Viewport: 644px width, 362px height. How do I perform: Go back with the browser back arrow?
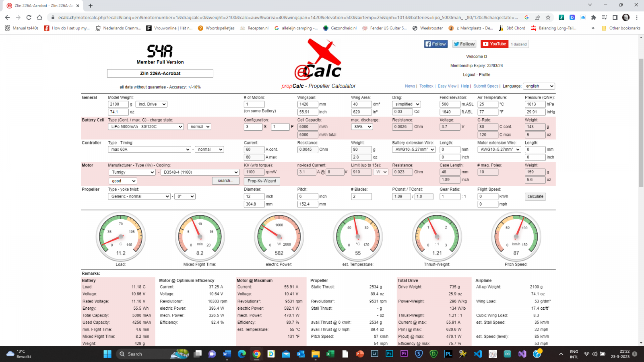7,17
